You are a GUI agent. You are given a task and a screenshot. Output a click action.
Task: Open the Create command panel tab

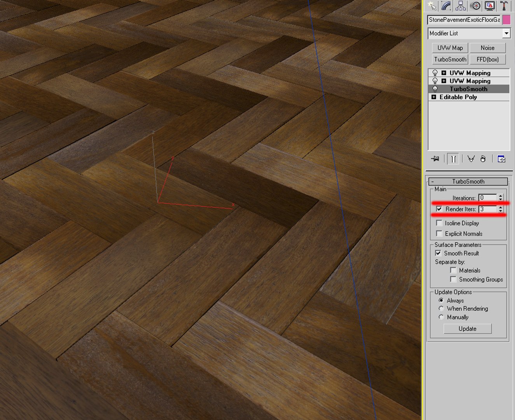[x=432, y=5]
